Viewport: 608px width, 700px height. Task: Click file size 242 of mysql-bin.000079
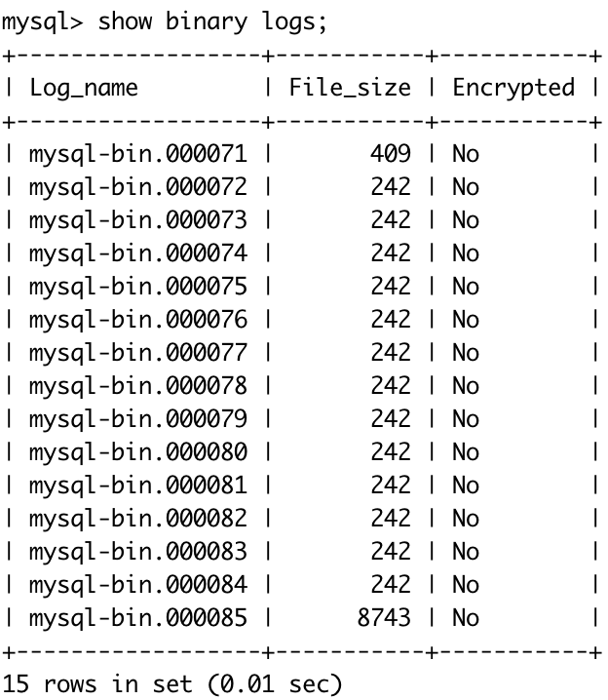pos(391,419)
